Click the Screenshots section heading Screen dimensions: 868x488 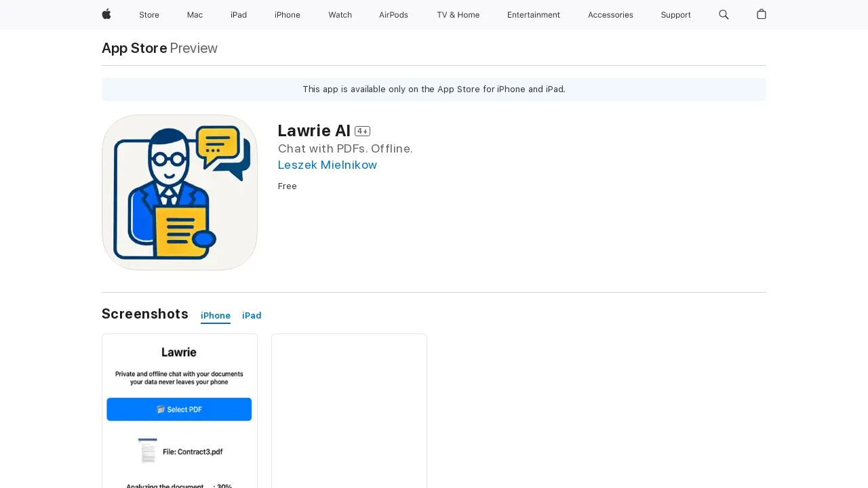click(x=145, y=314)
